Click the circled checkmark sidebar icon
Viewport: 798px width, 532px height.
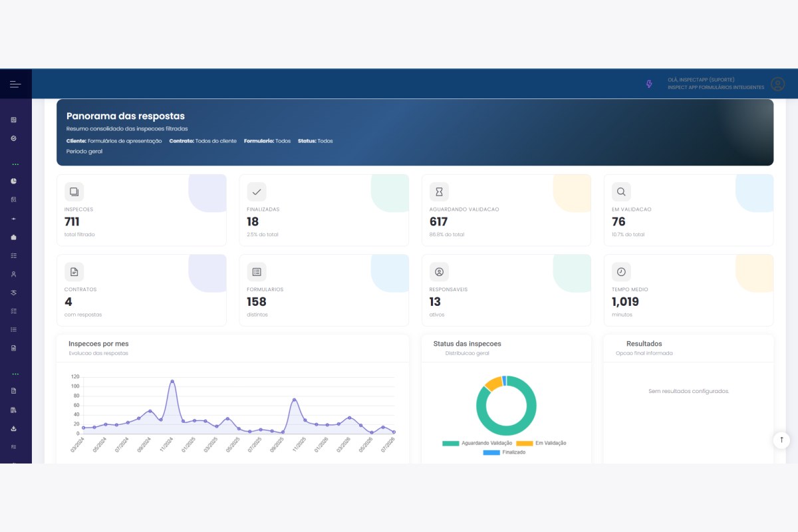[14, 138]
